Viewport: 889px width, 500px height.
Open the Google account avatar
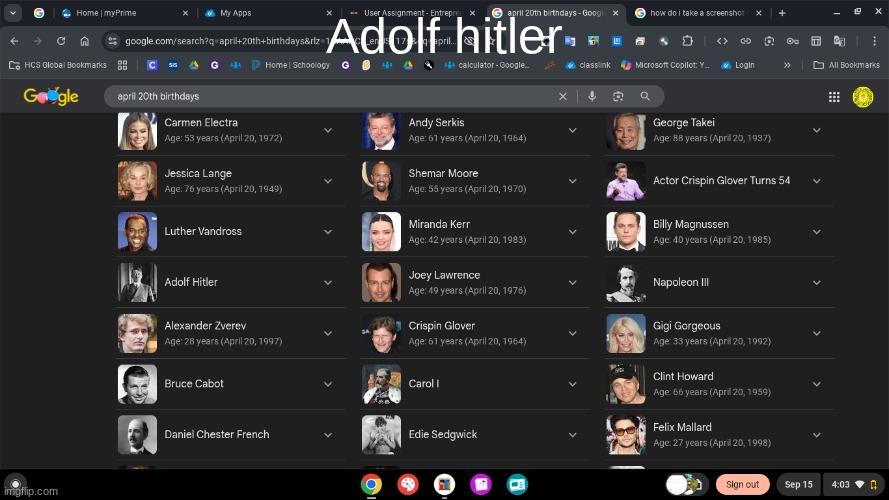click(862, 97)
